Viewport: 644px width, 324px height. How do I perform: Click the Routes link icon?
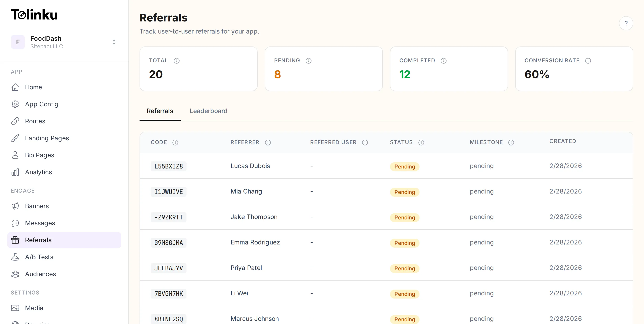click(x=15, y=121)
